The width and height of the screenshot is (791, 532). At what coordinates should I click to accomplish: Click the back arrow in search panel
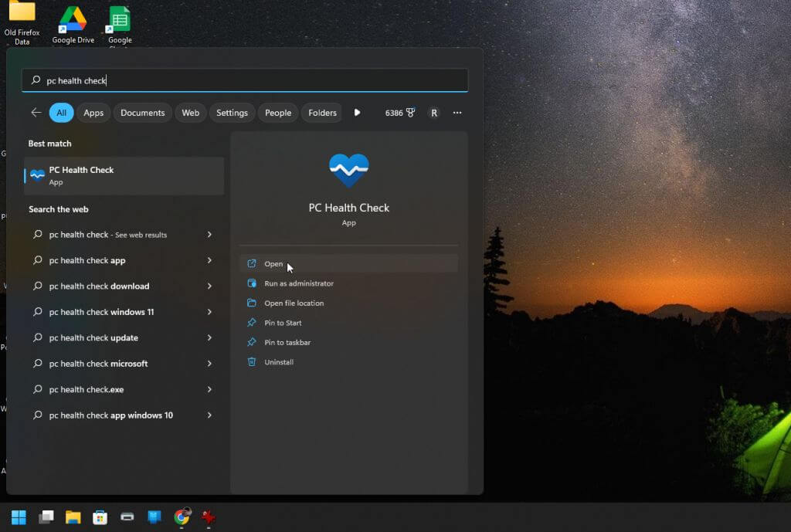coord(36,113)
